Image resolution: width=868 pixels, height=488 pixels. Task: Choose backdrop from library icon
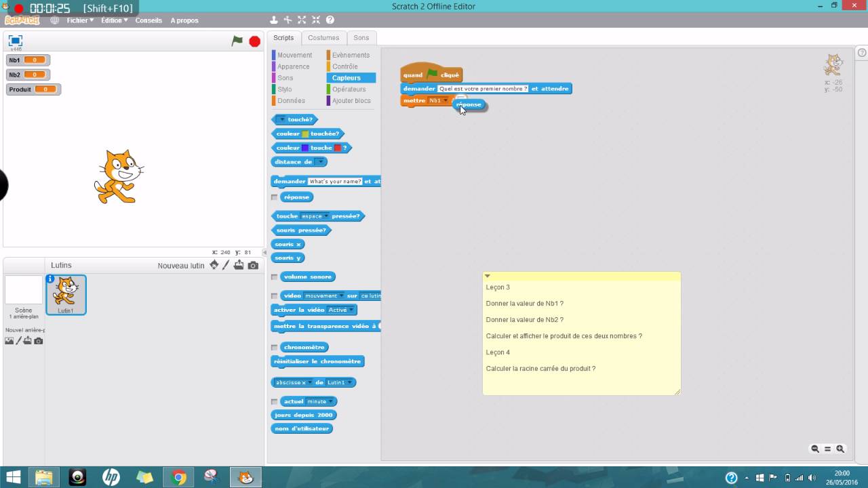click(9, 341)
